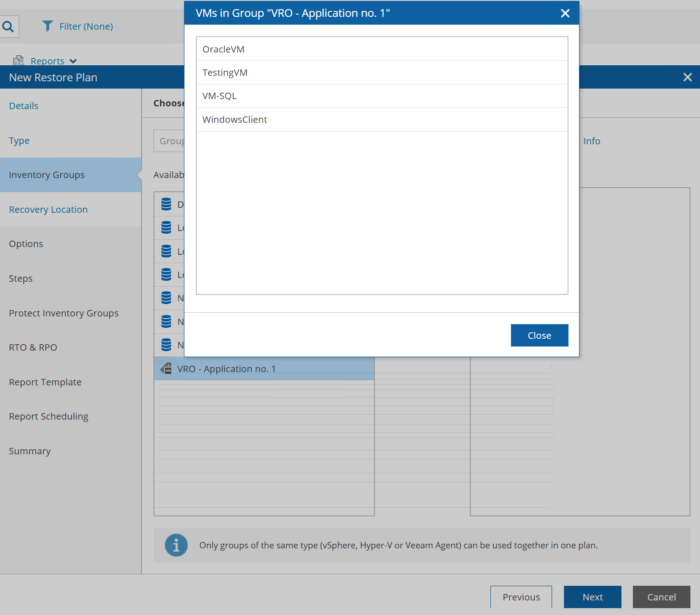Close the VMs in Group dialog with X

(565, 13)
